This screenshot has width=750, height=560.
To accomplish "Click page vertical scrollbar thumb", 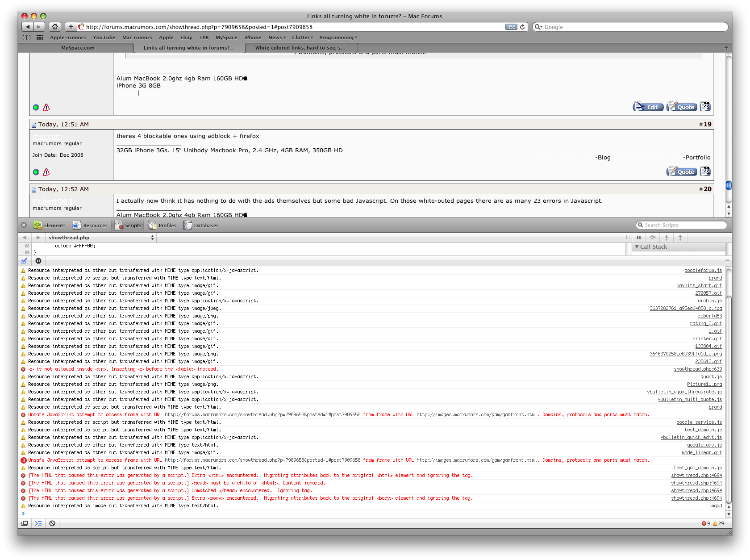I will 729,185.
